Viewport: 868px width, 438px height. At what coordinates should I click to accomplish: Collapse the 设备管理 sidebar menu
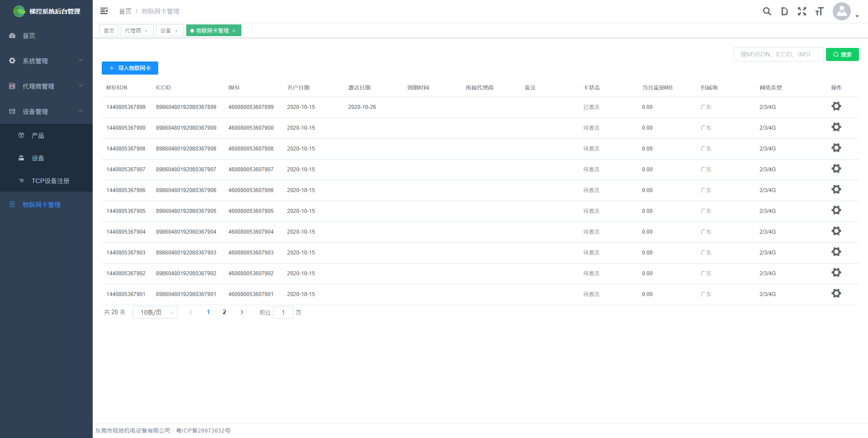[46, 112]
